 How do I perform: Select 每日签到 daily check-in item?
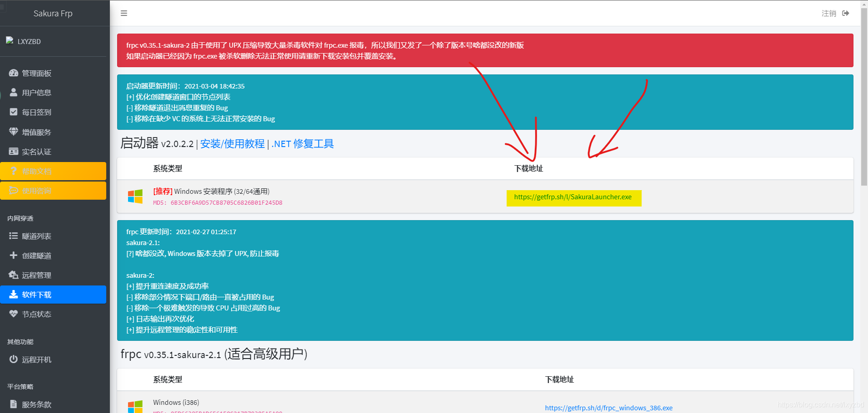[36, 112]
